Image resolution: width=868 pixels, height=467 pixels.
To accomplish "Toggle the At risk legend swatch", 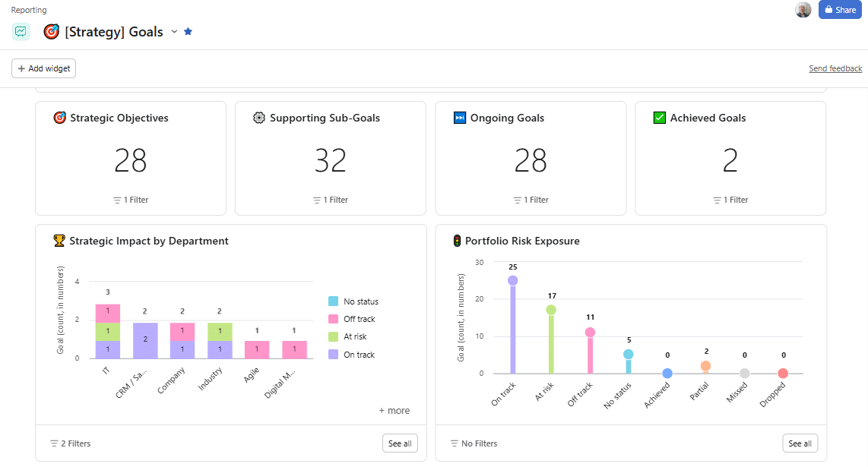I will click(x=333, y=336).
